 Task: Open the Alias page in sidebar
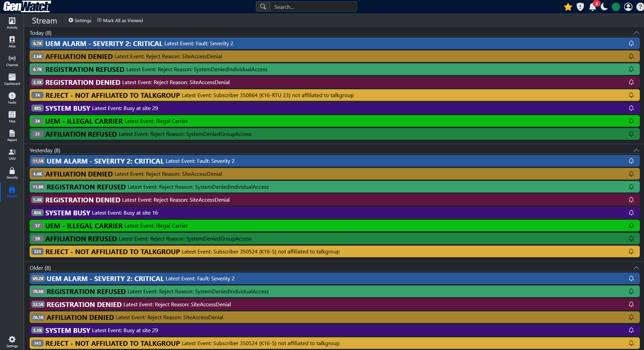12,42
